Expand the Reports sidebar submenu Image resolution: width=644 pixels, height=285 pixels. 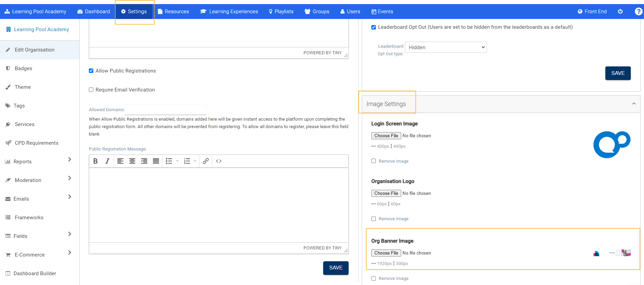tap(70, 160)
